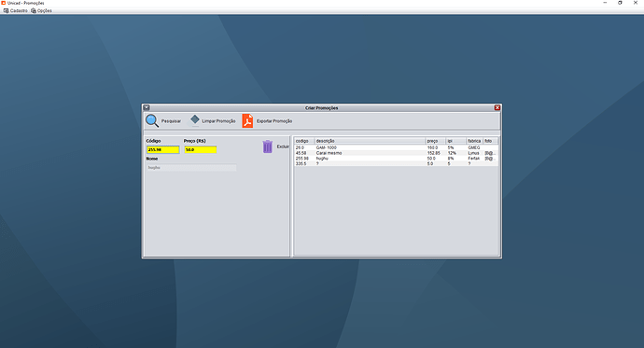644x348 pixels.
Task: Click the Exportar Promoção PDF icon
Action: click(x=247, y=121)
